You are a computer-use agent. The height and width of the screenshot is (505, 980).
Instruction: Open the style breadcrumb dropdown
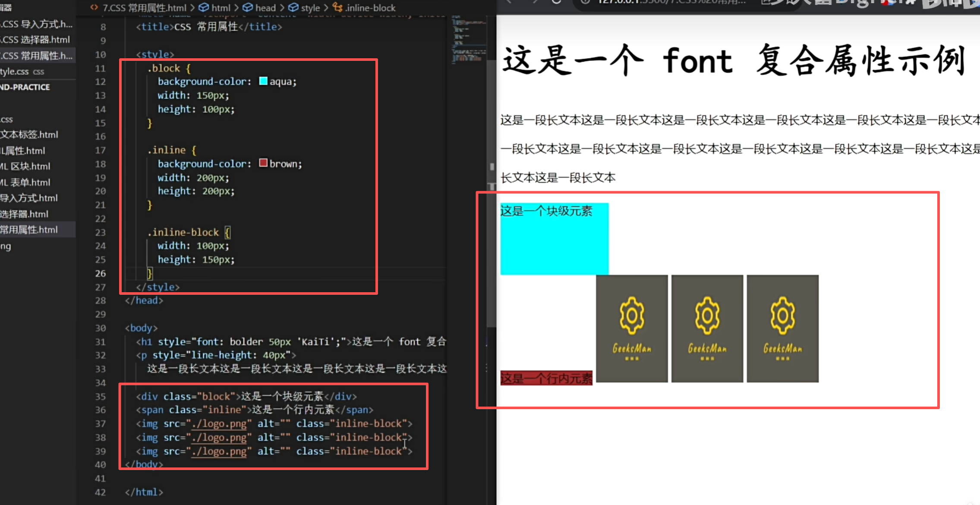(310, 8)
